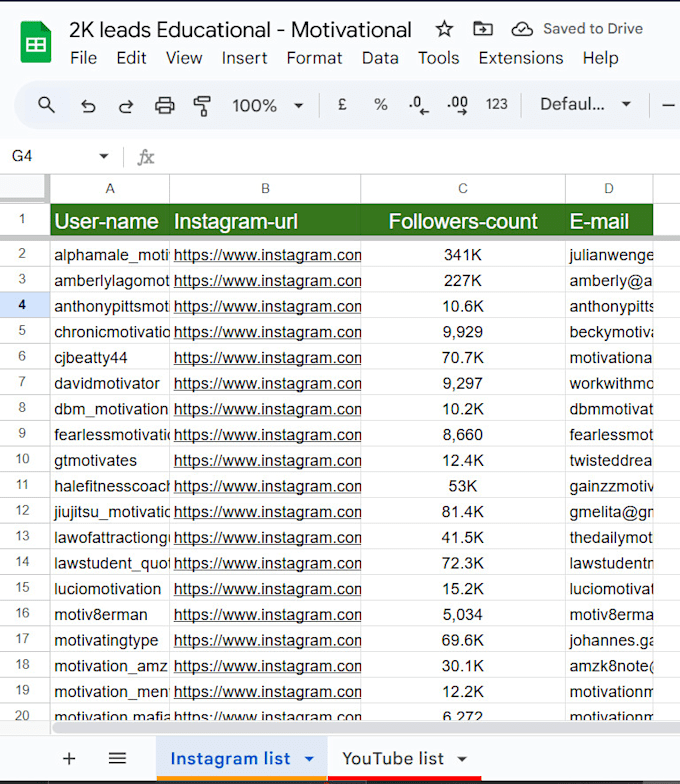The width and height of the screenshot is (680, 784).
Task: Star the 2K leads document
Action: [x=444, y=29]
